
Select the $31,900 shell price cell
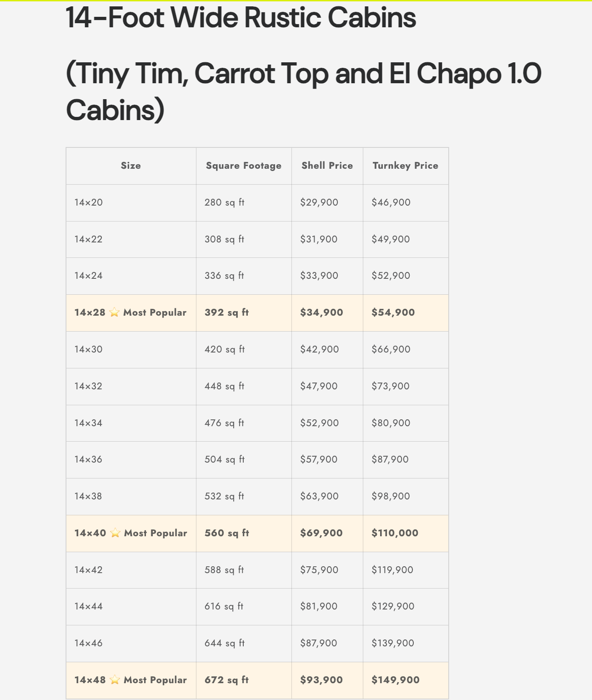click(319, 239)
